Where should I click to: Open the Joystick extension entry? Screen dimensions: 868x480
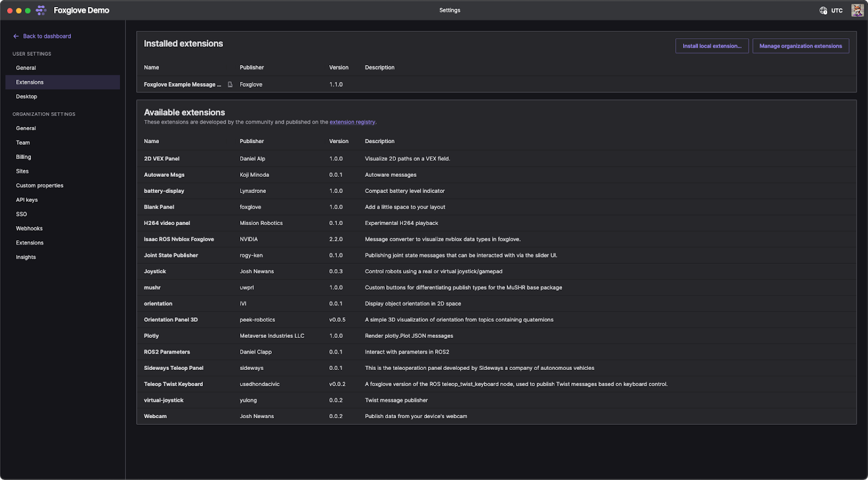[x=155, y=271]
